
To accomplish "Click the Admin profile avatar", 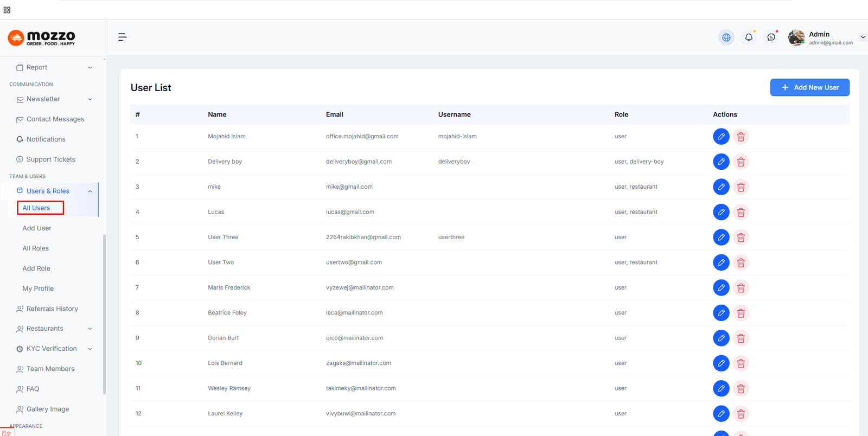I will (x=796, y=37).
